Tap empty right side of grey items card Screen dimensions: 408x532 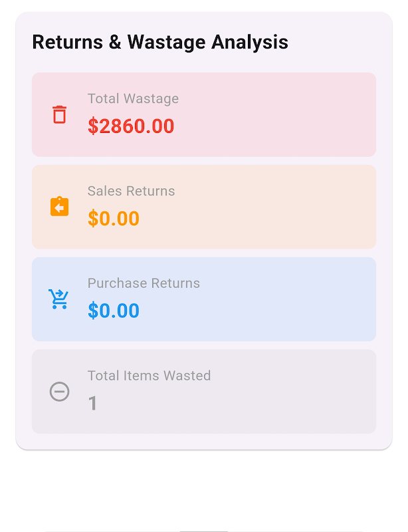[299, 392]
